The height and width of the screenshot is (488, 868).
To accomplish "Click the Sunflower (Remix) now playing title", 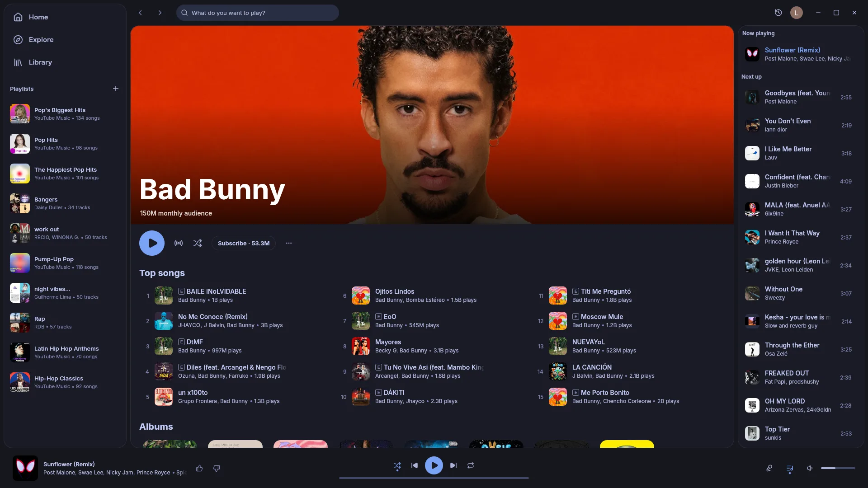I will (792, 50).
